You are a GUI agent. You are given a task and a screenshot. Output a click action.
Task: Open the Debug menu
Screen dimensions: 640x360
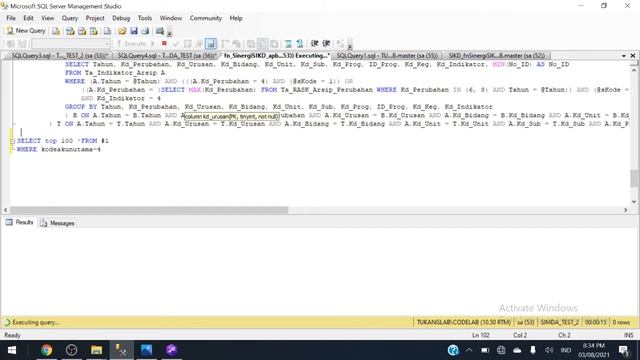(x=121, y=18)
